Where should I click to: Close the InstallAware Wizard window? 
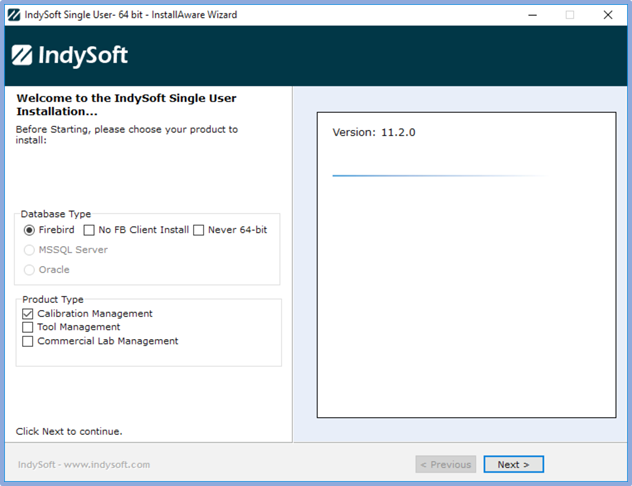click(607, 15)
